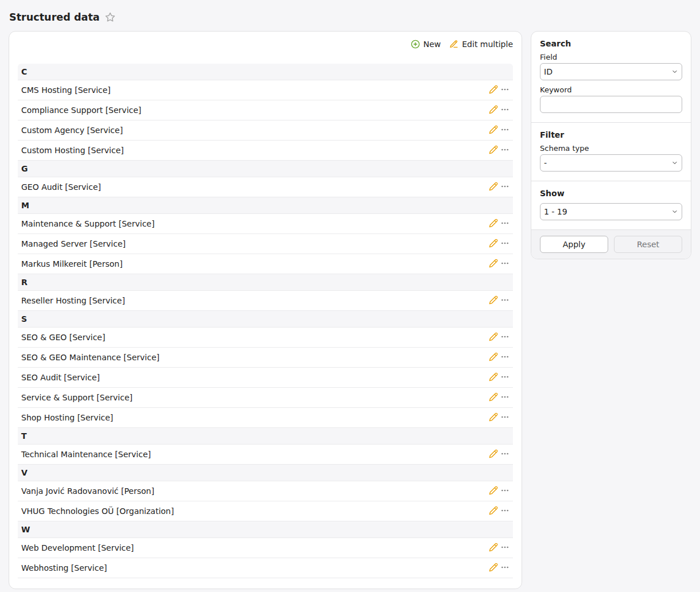This screenshot has width=700, height=592.
Task: Open more options for Custom Agency
Action: click(x=505, y=130)
